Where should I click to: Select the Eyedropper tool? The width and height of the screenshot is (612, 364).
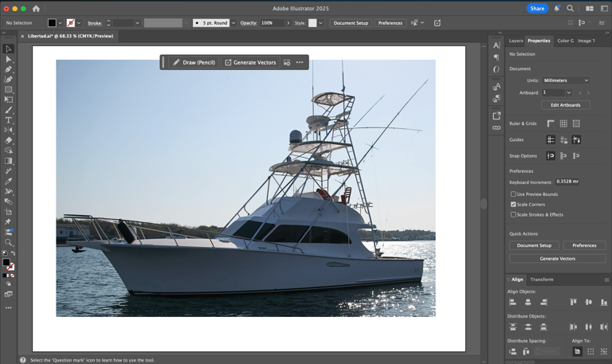pyautogui.click(x=8, y=181)
